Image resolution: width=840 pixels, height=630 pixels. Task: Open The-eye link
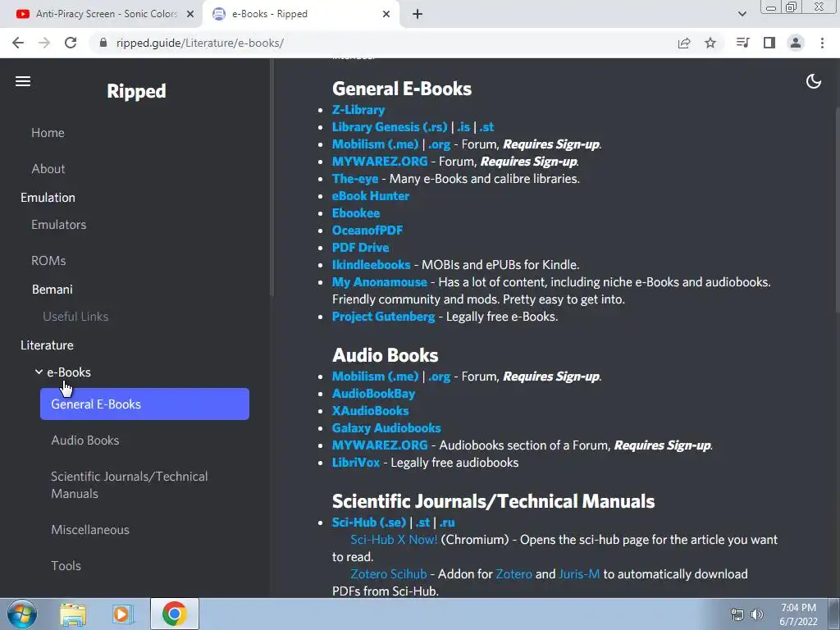tap(355, 178)
